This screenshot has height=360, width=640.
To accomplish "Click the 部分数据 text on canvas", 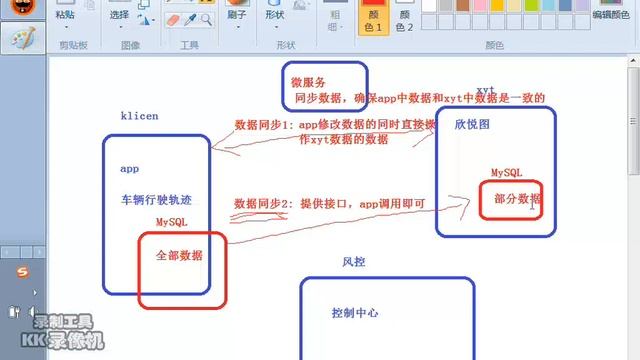I will [518, 199].
